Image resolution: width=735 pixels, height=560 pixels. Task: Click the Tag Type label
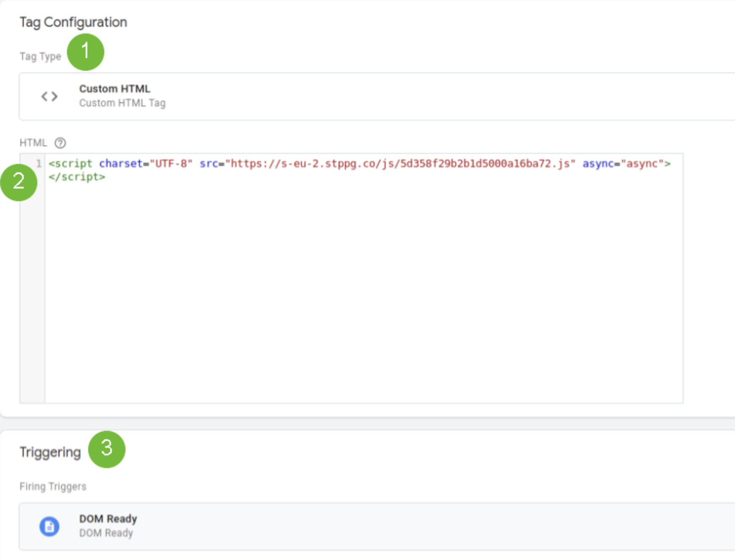(x=40, y=56)
